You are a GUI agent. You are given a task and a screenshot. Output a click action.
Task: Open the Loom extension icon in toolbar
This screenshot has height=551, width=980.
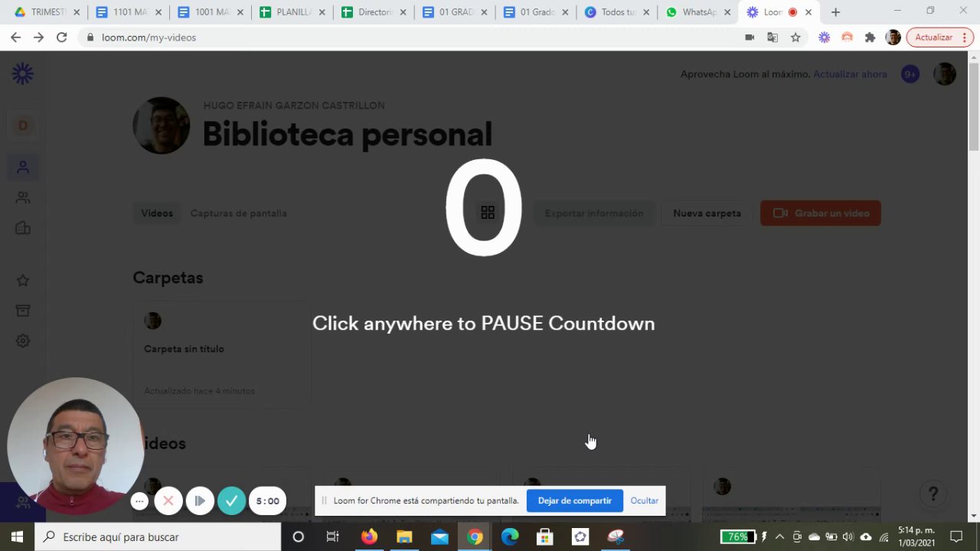824,37
